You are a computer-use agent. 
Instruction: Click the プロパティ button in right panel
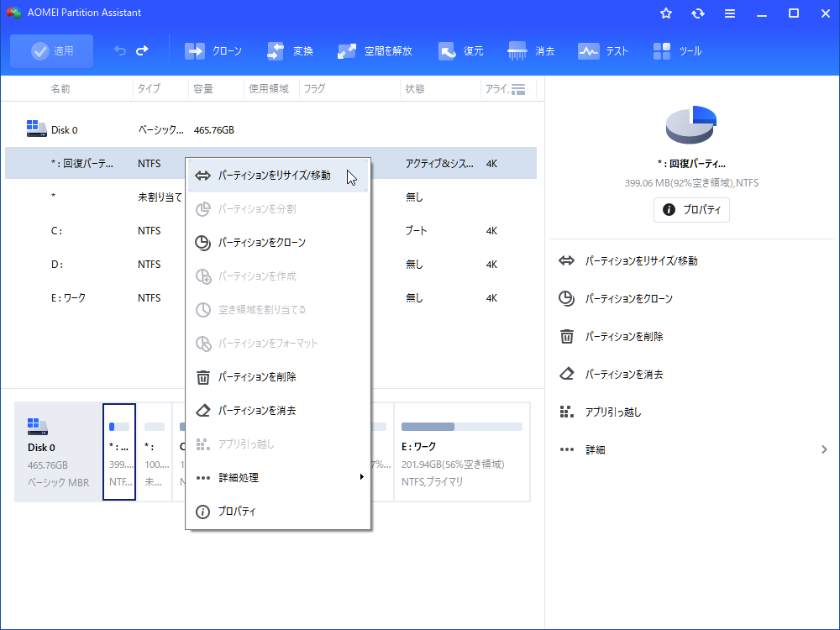691,210
